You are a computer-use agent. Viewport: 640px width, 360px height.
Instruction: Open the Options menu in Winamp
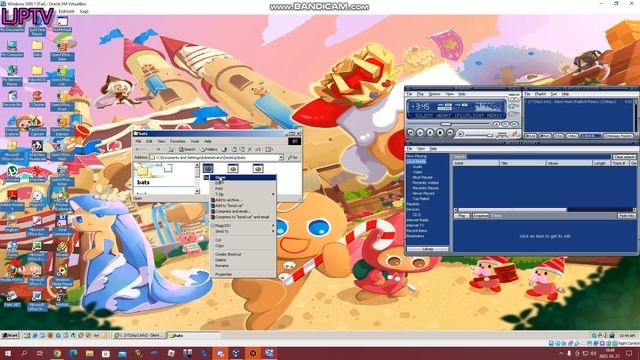pos(434,94)
